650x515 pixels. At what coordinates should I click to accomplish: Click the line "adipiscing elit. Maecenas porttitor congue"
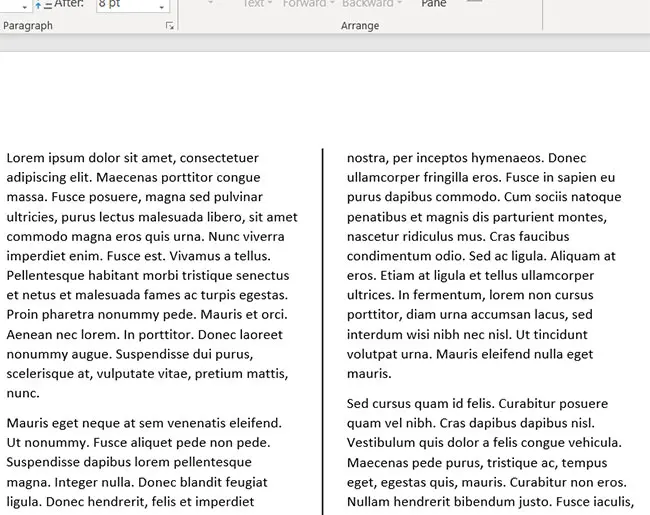(133, 177)
